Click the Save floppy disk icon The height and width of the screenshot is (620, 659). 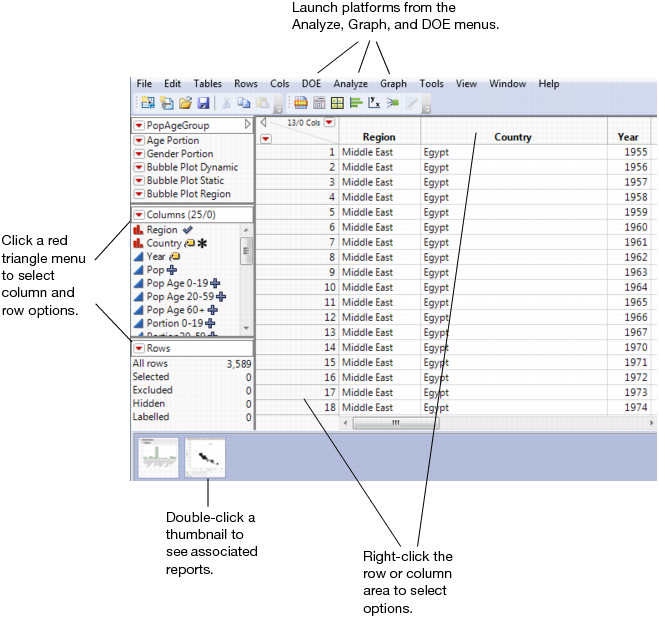coord(204,103)
